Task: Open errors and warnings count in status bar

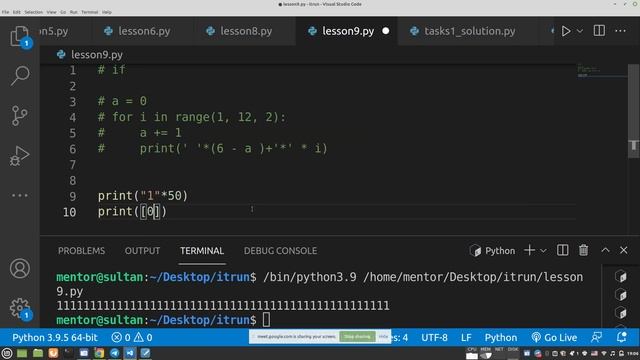Action: pos(132,338)
